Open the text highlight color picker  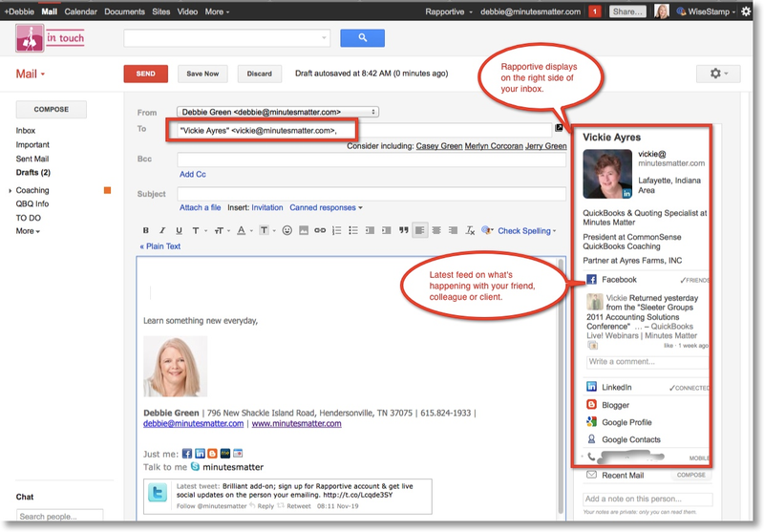click(266, 230)
